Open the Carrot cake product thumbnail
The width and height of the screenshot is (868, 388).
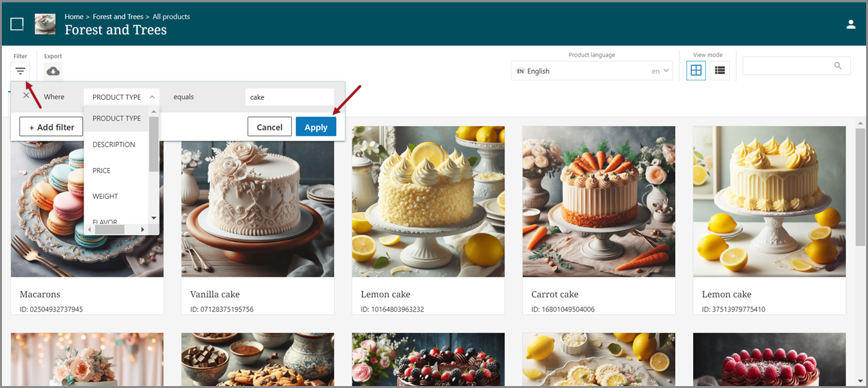(x=599, y=201)
